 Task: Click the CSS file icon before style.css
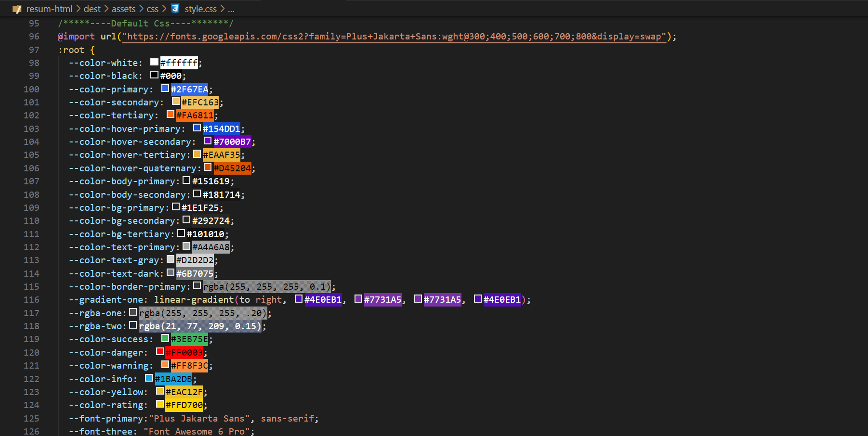175,9
